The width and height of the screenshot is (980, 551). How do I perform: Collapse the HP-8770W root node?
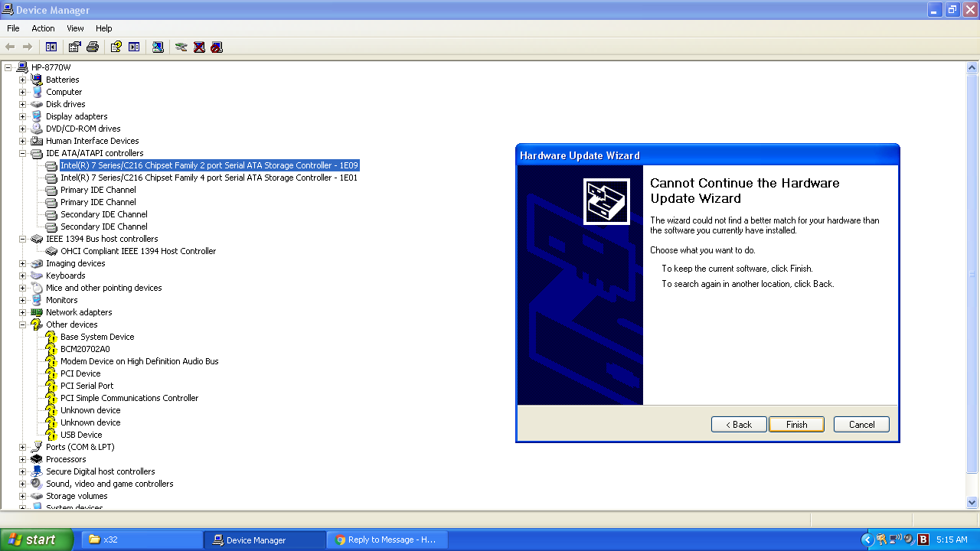8,67
